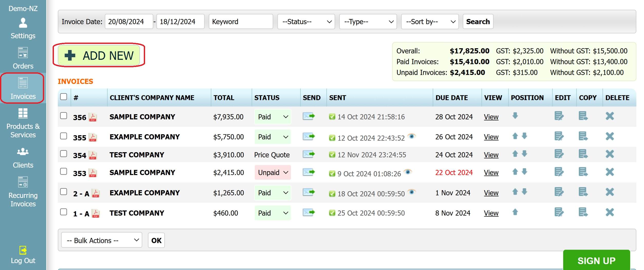The height and width of the screenshot is (270, 644).
Task: Click the invoice end date field 18/12/2024
Action: click(x=181, y=22)
